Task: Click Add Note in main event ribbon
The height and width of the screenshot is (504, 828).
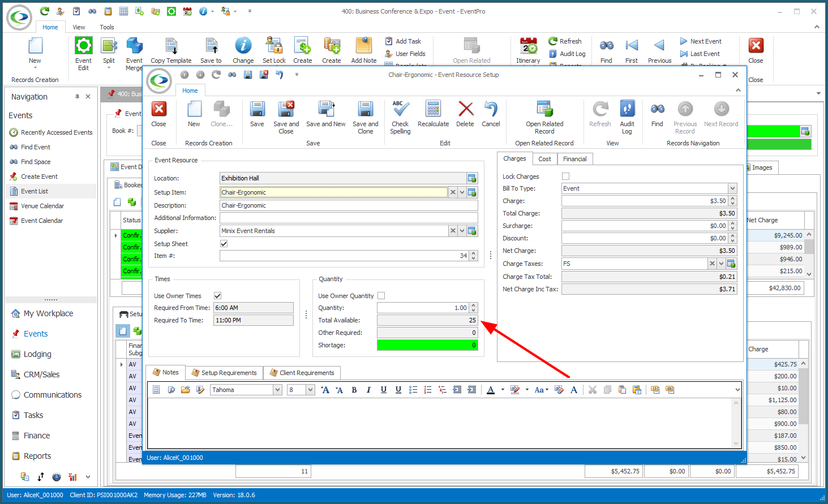Action: (363, 50)
